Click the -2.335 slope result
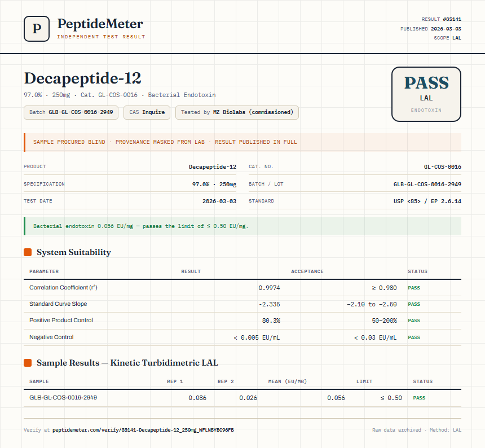Image resolution: width=485 pixels, height=448 pixels. [269, 304]
